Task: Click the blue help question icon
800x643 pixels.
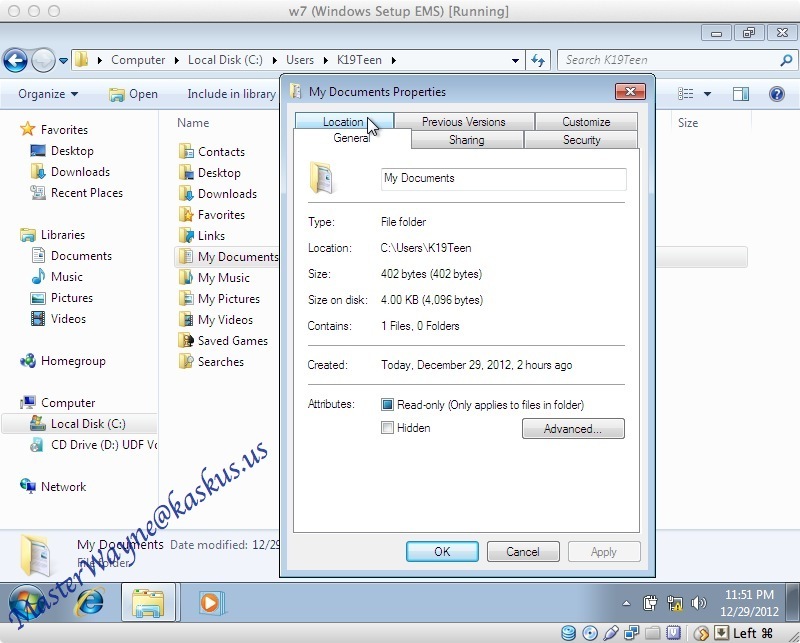Action: (x=777, y=93)
